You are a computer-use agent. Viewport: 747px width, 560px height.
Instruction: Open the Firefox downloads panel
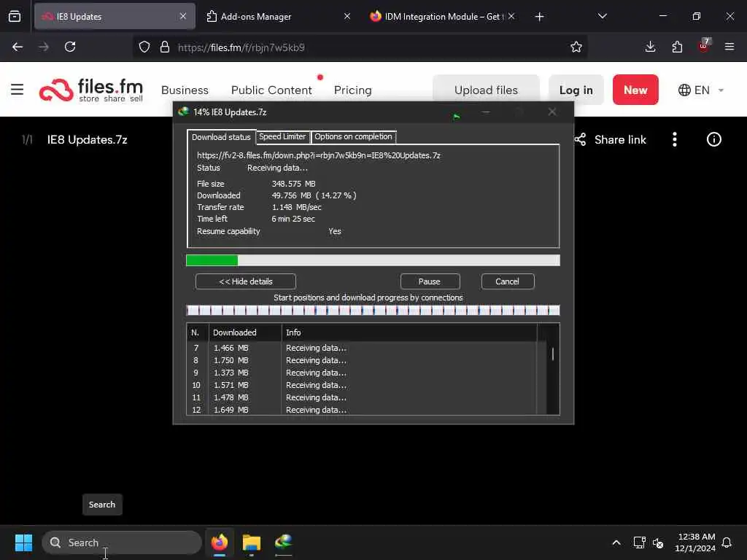point(650,47)
